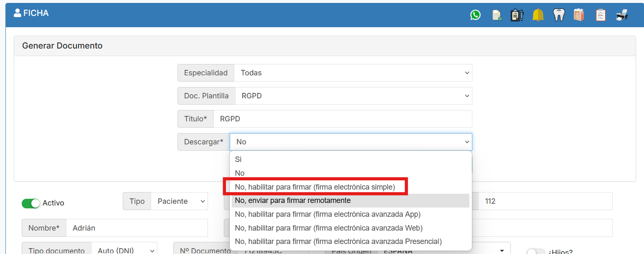The image size is (644, 254).
Task: Click the shopping bag icon
Action: pyautogui.click(x=579, y=15)
